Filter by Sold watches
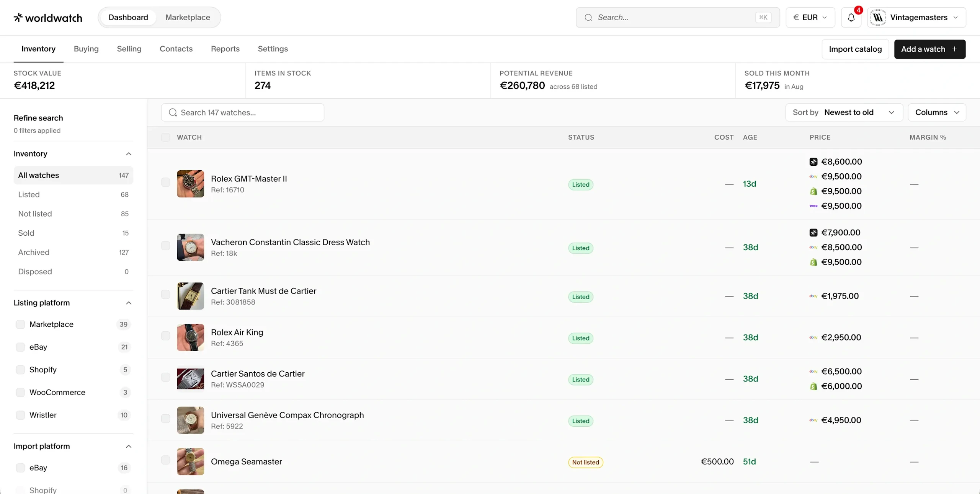Viewport: 980px width, 494px height. (x=73, y=233)
